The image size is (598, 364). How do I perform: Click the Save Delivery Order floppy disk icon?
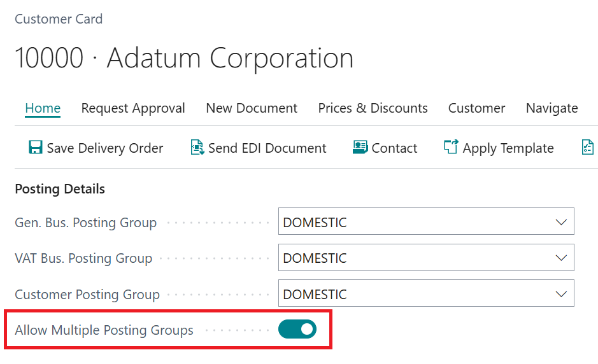tap(36, 148)
